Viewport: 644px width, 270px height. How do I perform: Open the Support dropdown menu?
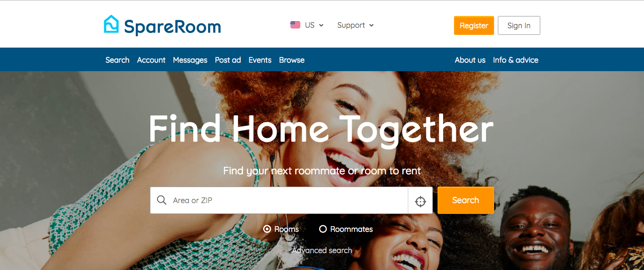(x=355, y=25)
